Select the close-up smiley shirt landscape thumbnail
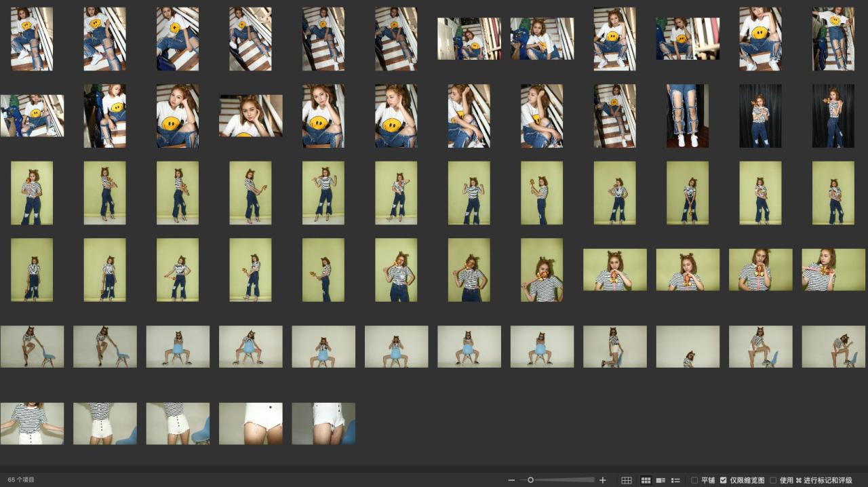The image size is (868, 487). point(251,116)
